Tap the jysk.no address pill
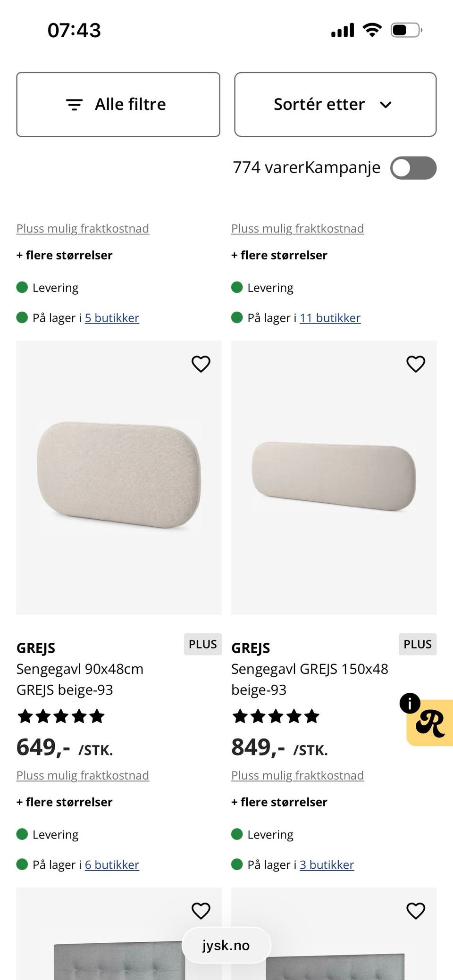 [x=226, y=945]
